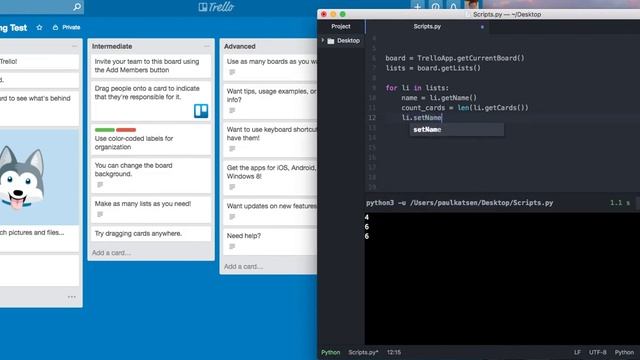Click the 'name = li.getName()' code line
Viewport: 640px width, 360px height.
(x=439, y=98)
